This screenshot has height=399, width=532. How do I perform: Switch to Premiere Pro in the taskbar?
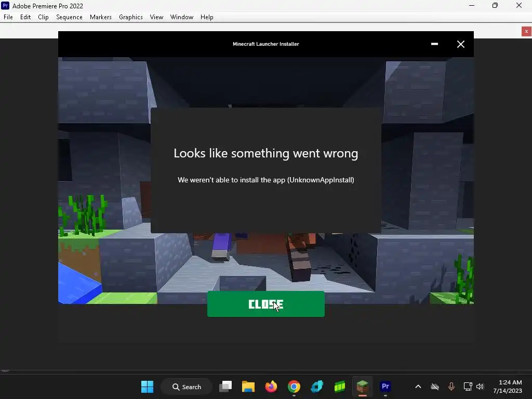point(385,387)
